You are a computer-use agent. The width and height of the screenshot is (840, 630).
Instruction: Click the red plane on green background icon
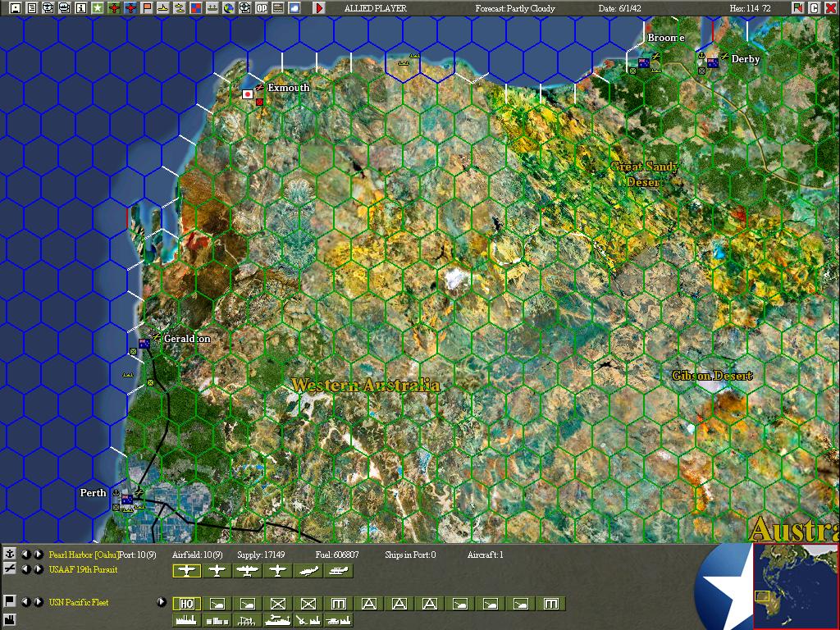pos(113,7)
